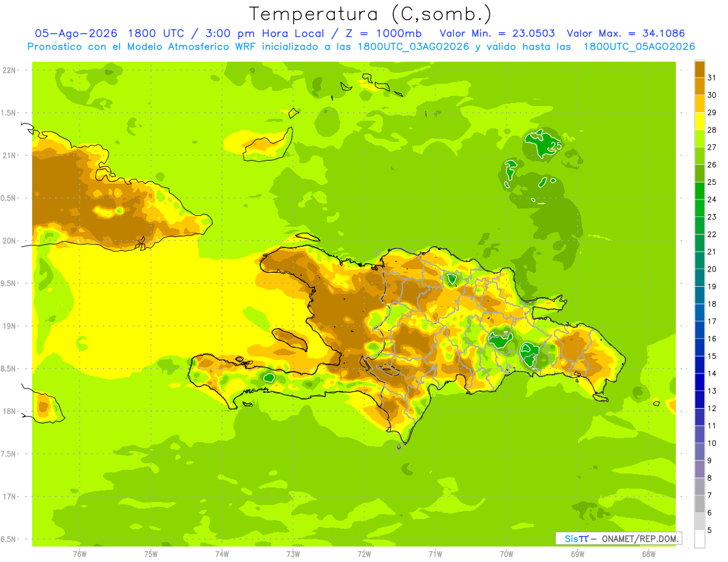The width and height of the screenshot is (728, 562).
Task: Click the '69W' longitude label
Action: coord(577,554)
